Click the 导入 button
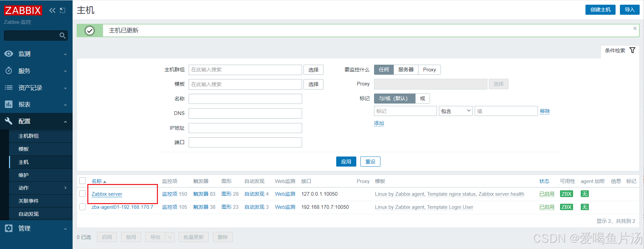The height and width of the screenshot is (249, 644). pyautogui.click(x=630, y=10)
